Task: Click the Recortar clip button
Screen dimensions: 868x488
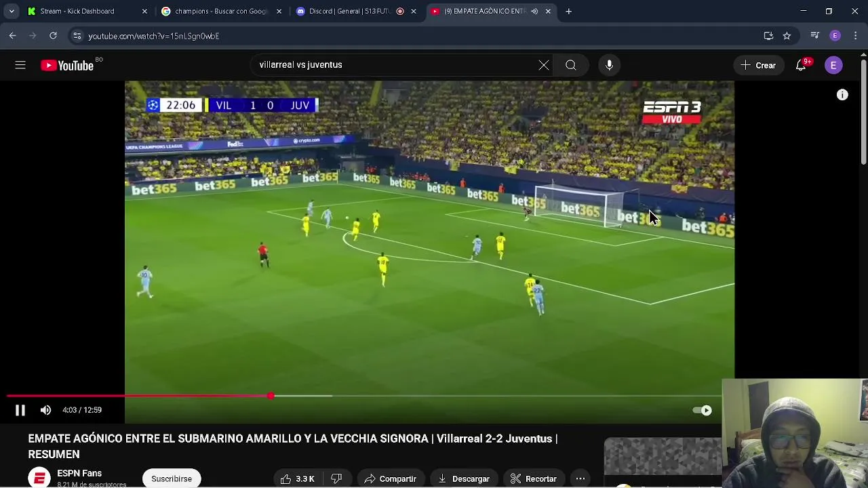Action: click(x=534, y=479)
